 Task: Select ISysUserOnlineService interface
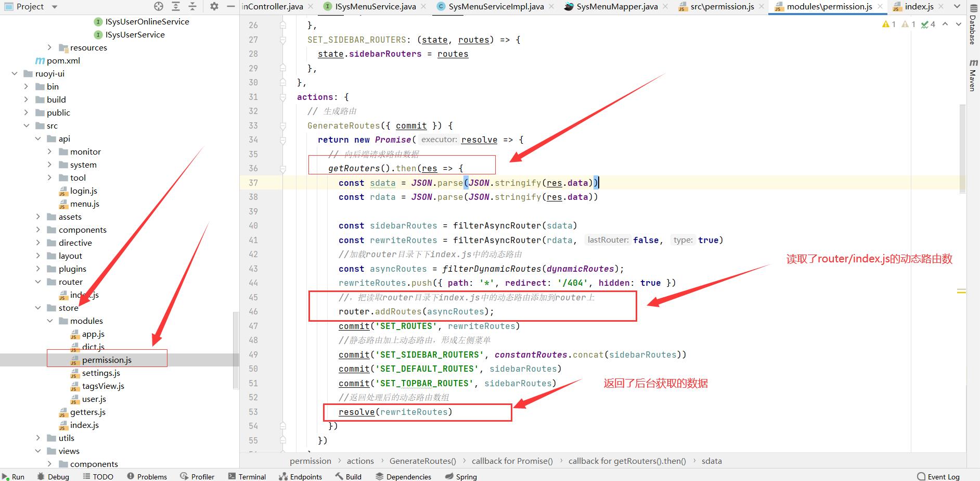pyautogui.click(x=147, y=21)
